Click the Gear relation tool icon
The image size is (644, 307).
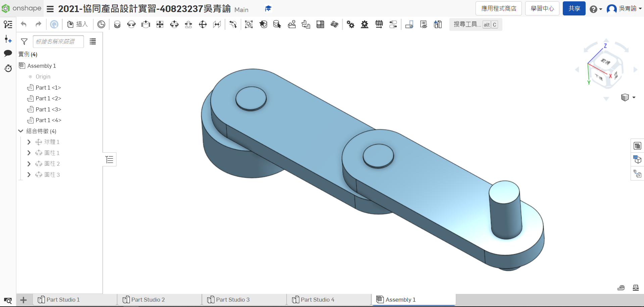(x=350, y=24)
